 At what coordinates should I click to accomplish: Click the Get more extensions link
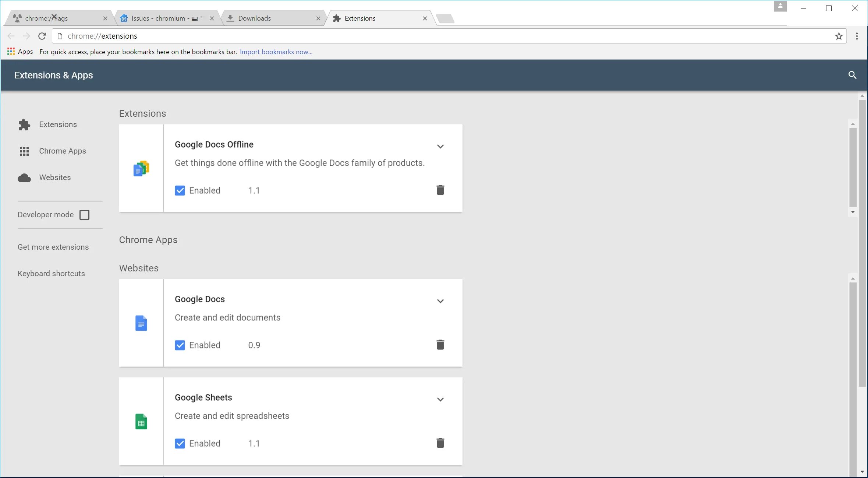pyautogui.click(x=53, y=247)
